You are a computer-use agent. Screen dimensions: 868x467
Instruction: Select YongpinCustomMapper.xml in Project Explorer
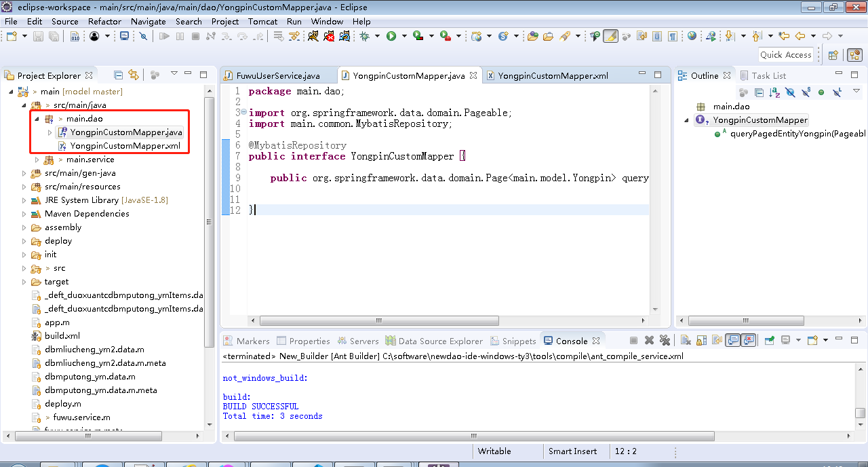click(125, 146)
